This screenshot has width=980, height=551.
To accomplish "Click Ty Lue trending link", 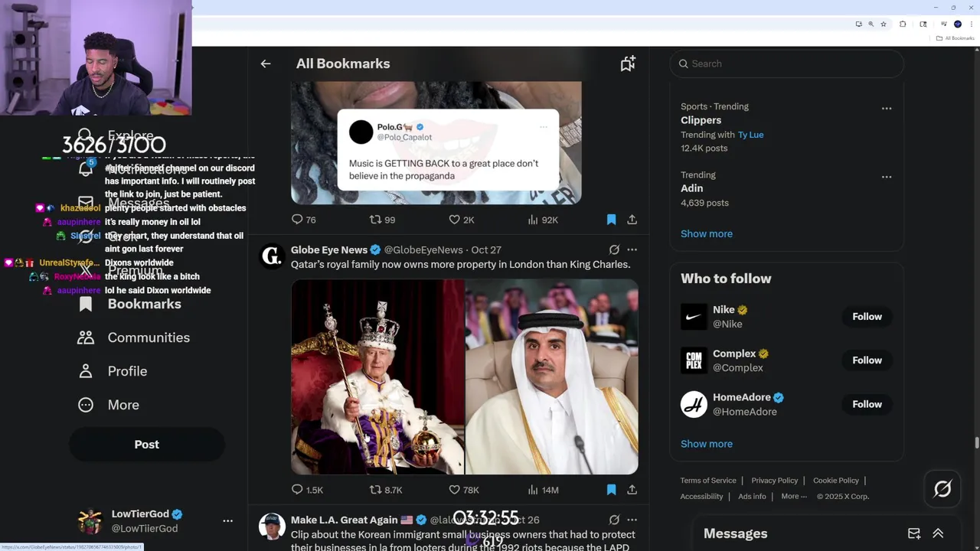I will 750,135.
